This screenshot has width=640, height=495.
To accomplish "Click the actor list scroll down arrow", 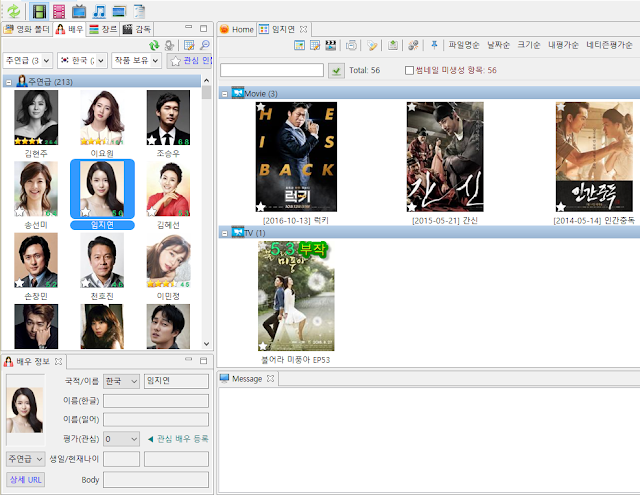I will [x=207, y=344].
